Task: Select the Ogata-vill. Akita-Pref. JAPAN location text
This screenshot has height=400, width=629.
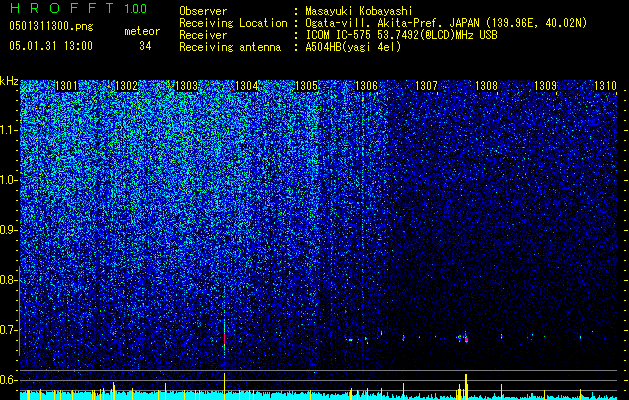Action: click(x=446, y=23)
